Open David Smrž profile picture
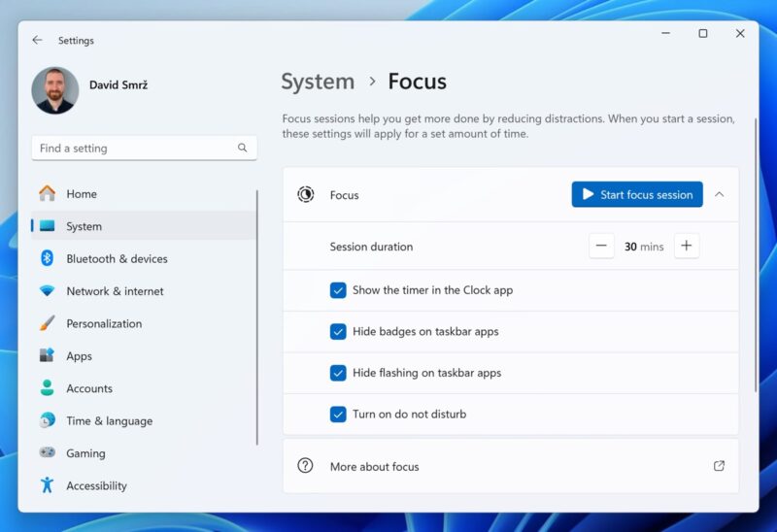The width and height of the screenshot is (777, 532). click(x=55, y=90)
